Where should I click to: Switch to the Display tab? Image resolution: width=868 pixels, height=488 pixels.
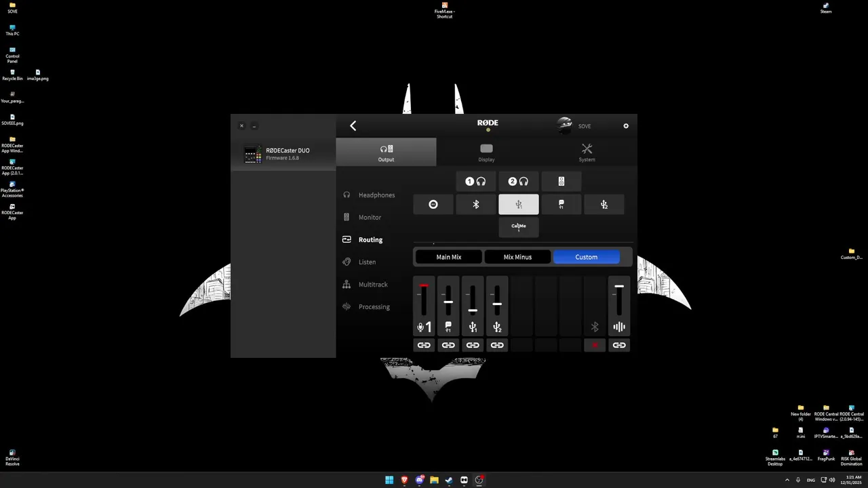click(486, 152)
